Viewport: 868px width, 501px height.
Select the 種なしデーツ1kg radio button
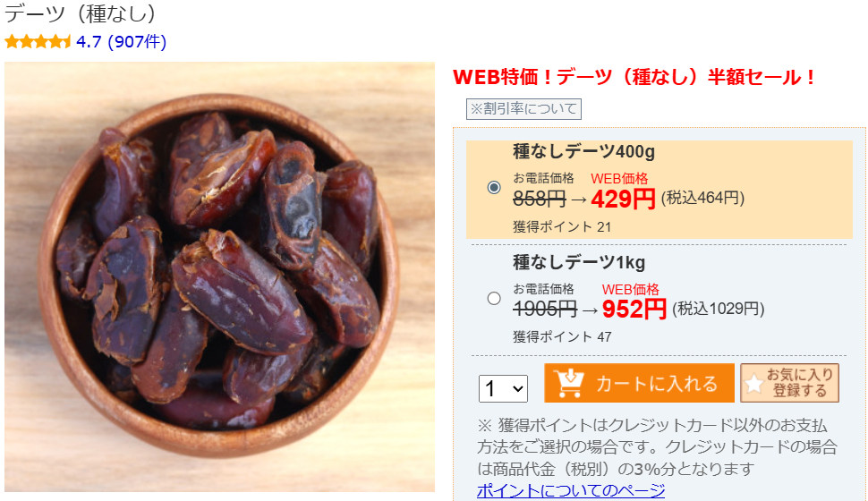coord(494,299)
